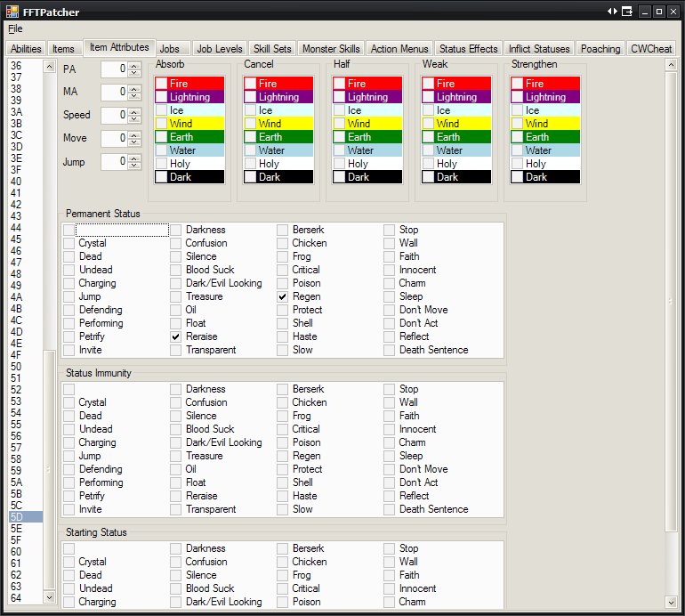The image size is (685, 616).
Task: Enable Fire in the Absorb element list
Action: pyautogui.click(x=161, y=84)
